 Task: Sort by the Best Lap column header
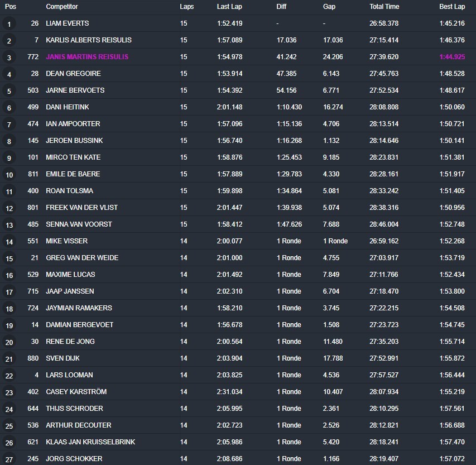point(452,7)
